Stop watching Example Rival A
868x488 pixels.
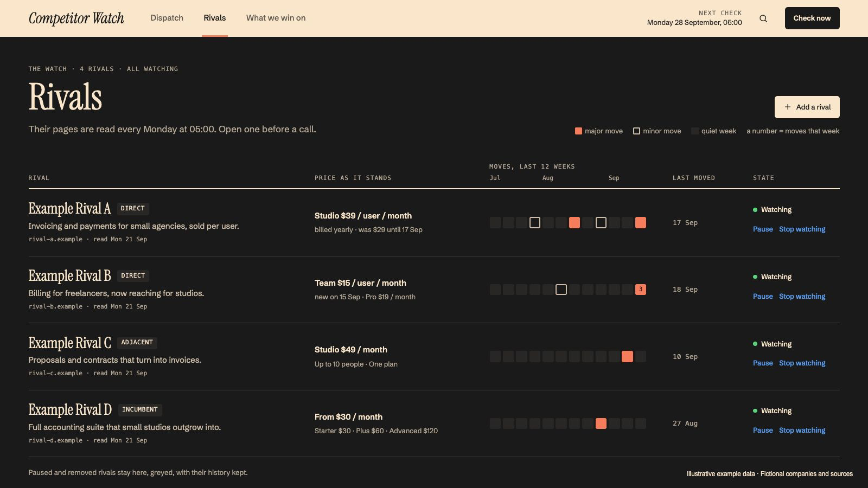(802, 229)
